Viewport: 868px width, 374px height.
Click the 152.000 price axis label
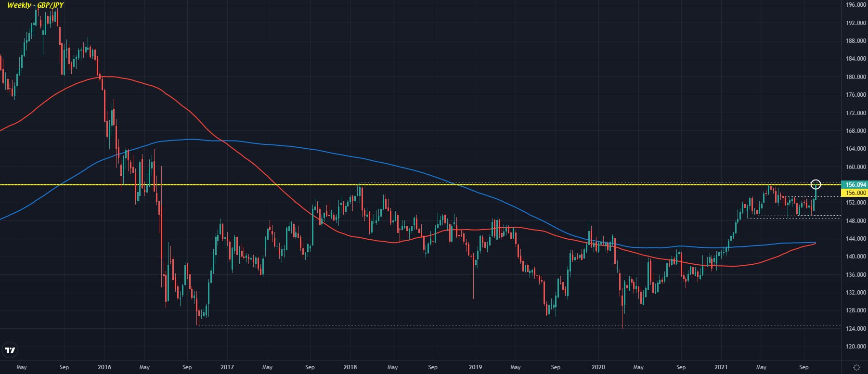coord(856,203)
